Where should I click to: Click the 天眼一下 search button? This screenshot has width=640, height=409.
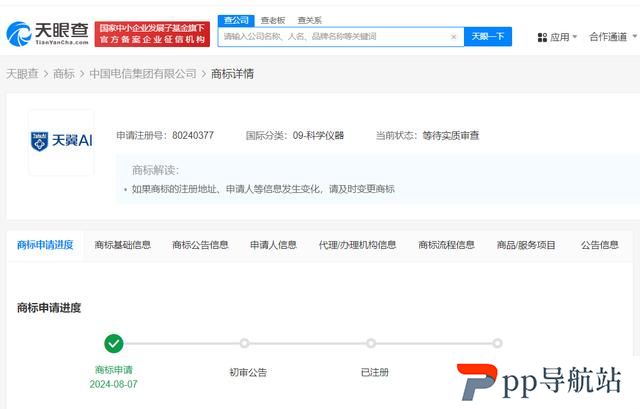point(488,37)
